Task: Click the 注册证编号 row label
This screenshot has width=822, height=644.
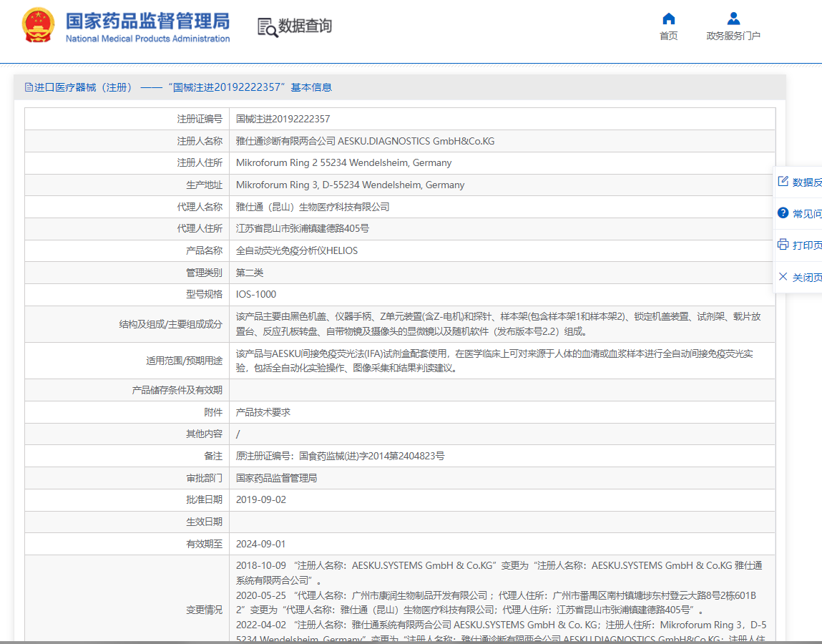Action: tap(200, 119)
